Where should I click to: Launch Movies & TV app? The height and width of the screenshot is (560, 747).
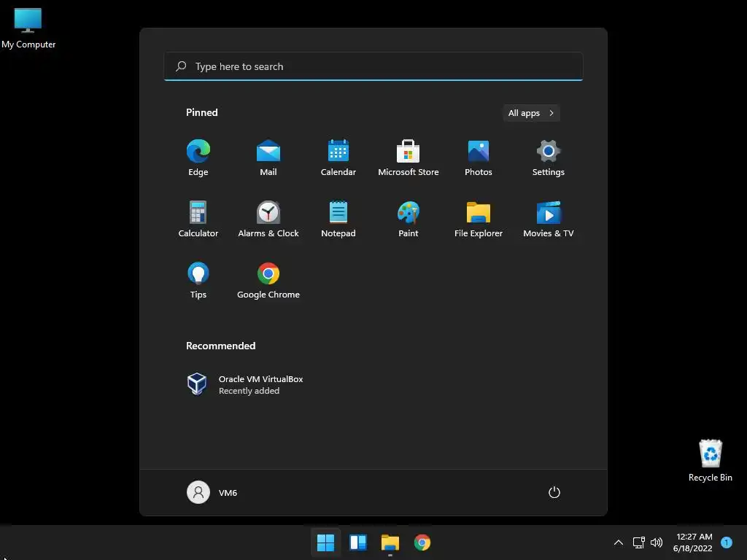[x=549, y=219]
